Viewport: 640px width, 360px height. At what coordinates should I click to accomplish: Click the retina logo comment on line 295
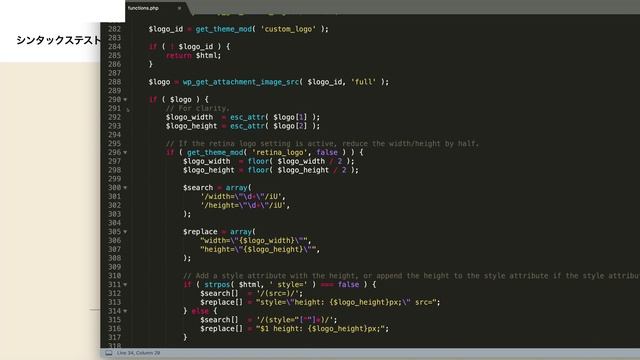(x=322, y=144)
